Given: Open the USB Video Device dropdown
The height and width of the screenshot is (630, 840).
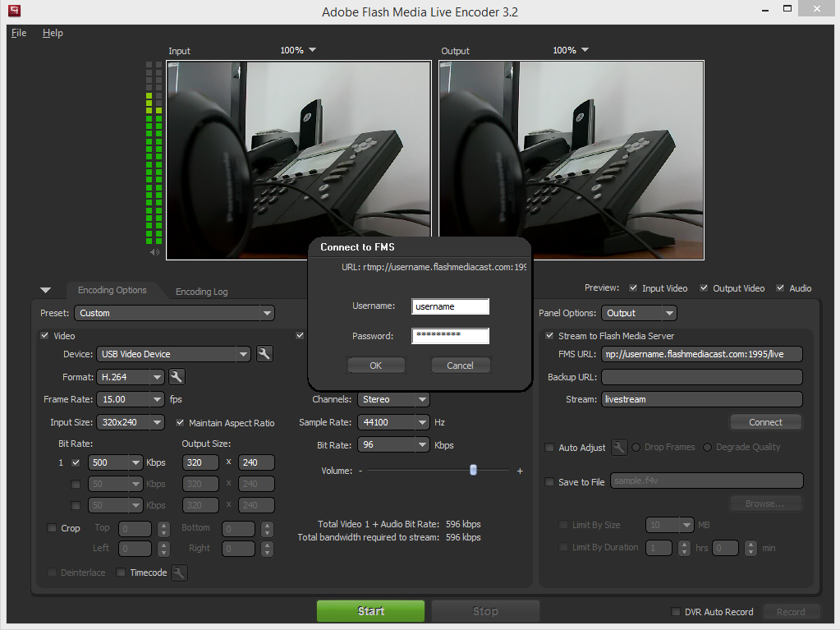Looking at the screenshot, I should click(x=173, y=354).
